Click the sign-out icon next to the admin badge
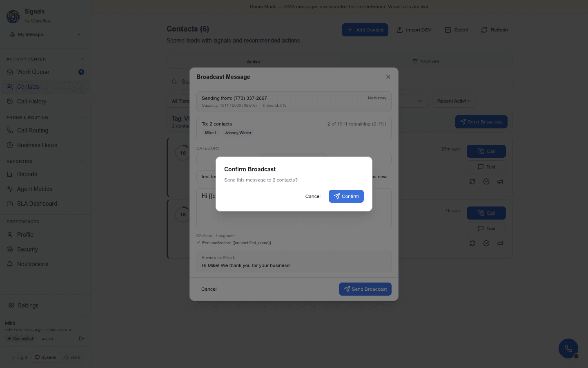This screenshot has height=368, width=588. point(81,338)
